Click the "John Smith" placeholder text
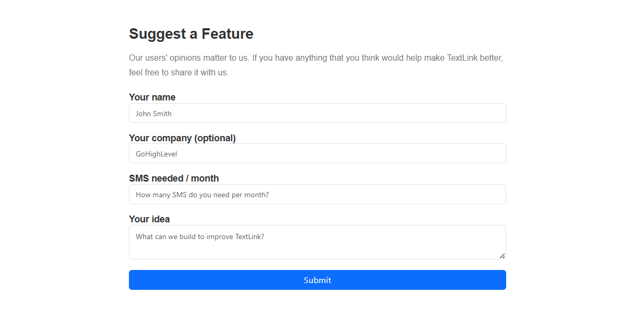The height and width of the screenshot is (316, 644). [154, 114]
